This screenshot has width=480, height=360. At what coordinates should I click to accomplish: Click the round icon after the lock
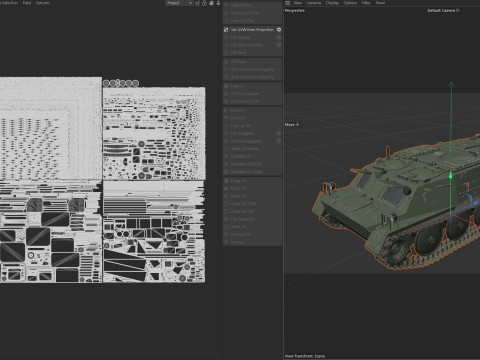tap(211, 3)
